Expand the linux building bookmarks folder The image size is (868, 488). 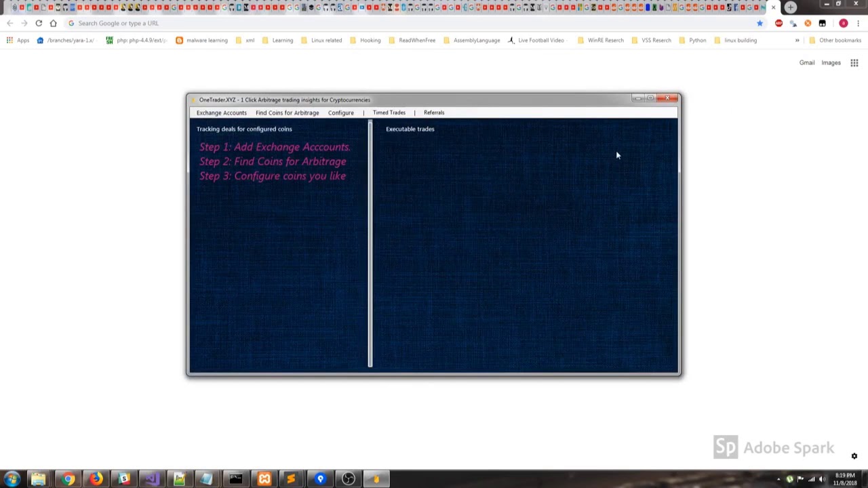point(735,40)
